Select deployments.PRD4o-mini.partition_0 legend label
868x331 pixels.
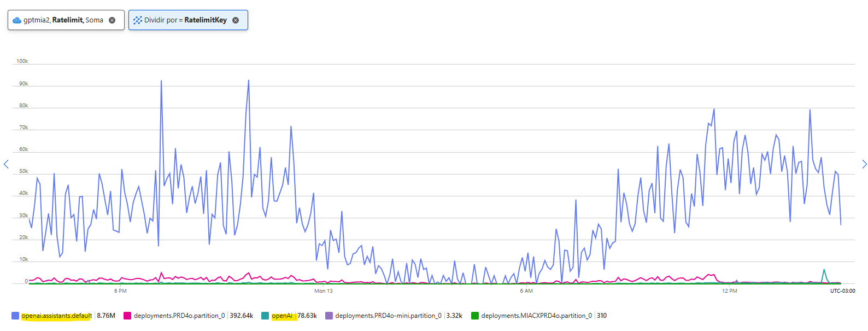(x=389, y=316)
